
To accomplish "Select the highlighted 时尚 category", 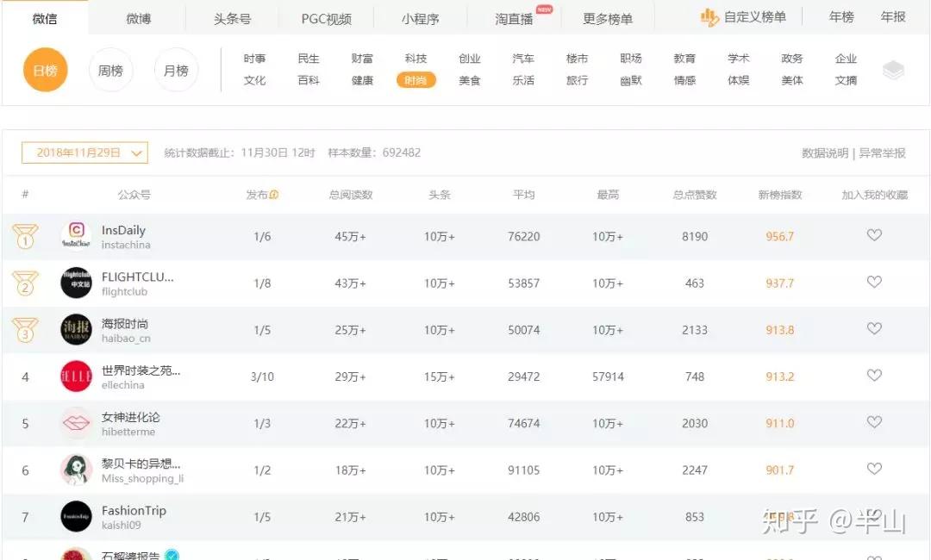I will [416, 80].
